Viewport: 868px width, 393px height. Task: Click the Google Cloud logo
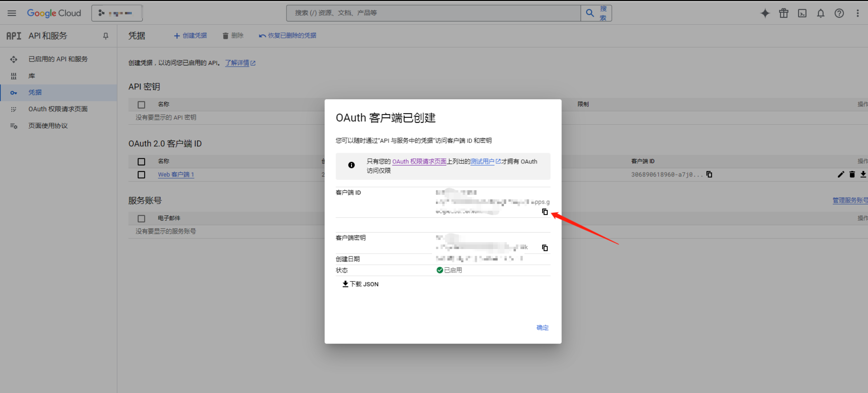tap(54, 13)
